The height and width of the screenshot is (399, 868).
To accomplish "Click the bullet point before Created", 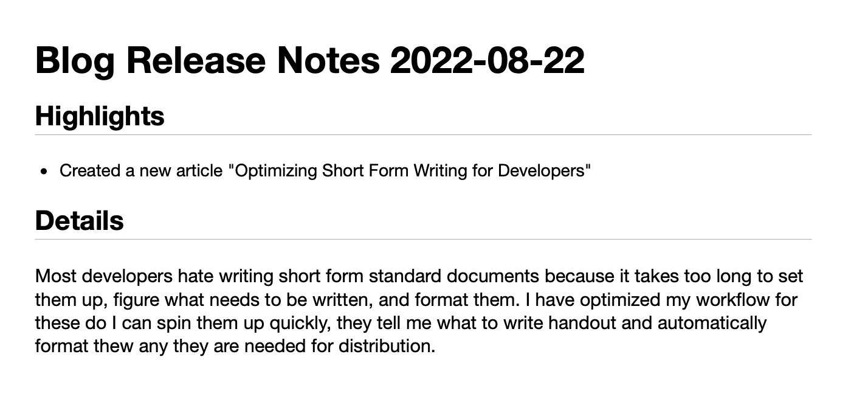I will click(44, 172).
